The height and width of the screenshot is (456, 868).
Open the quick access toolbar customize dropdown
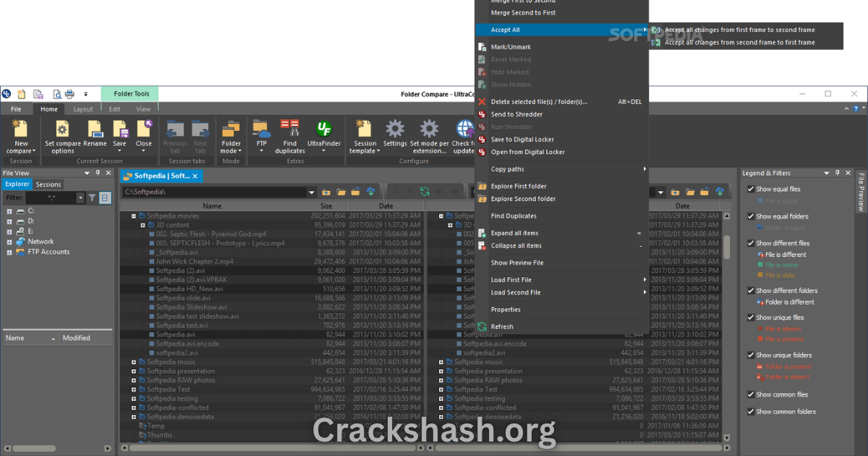tap(85, 94)
